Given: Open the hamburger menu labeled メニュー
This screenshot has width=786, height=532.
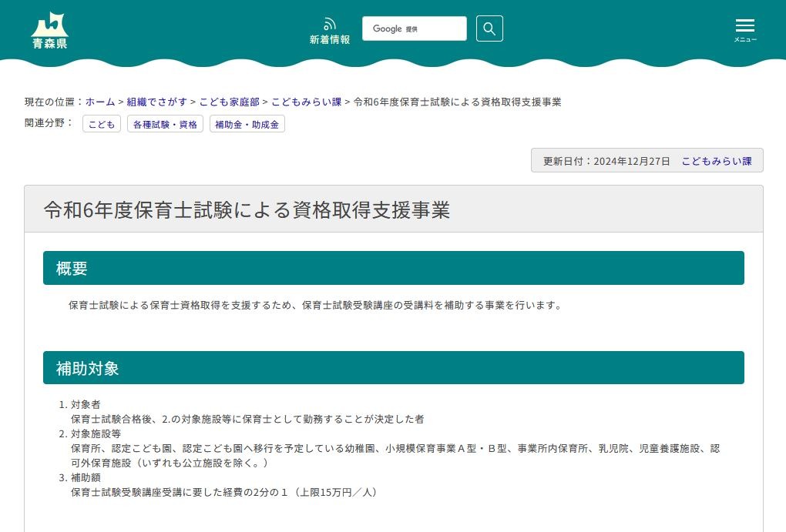Looking at the screenshot, I should 744,28.
